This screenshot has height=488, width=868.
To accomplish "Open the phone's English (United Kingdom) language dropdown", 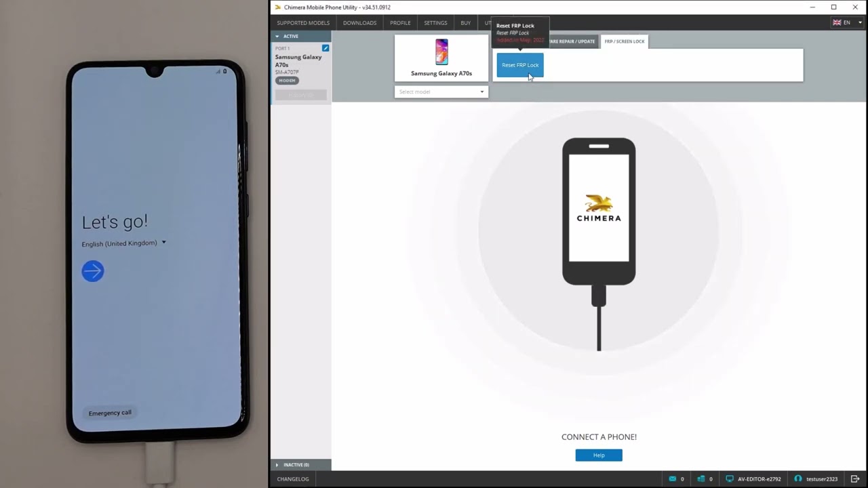I will click(123, 243).
